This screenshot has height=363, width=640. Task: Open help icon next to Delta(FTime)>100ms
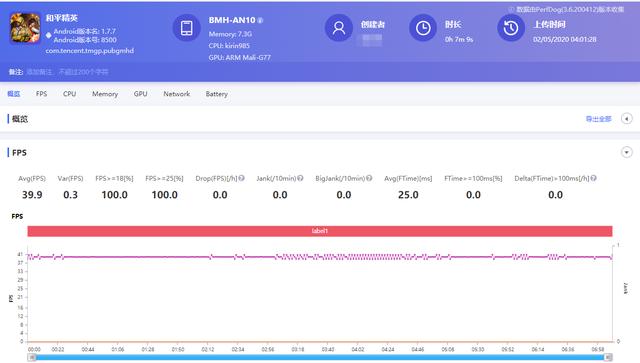(x=593, y=178)
